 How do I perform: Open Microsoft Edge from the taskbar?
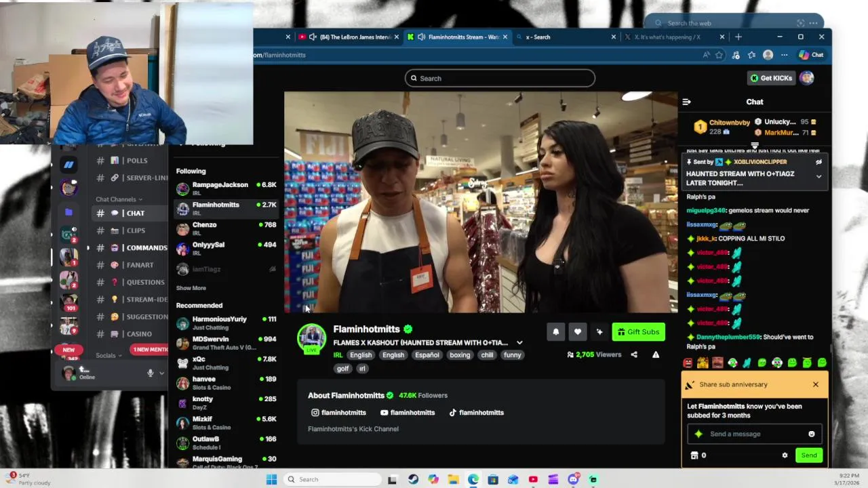[473, 479]
